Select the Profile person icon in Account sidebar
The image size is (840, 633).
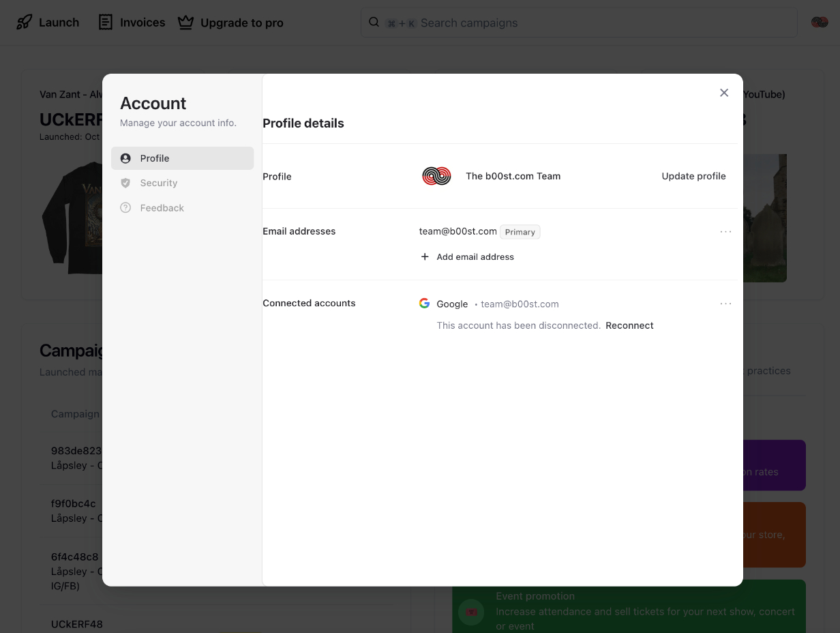(x=125, y=158)
